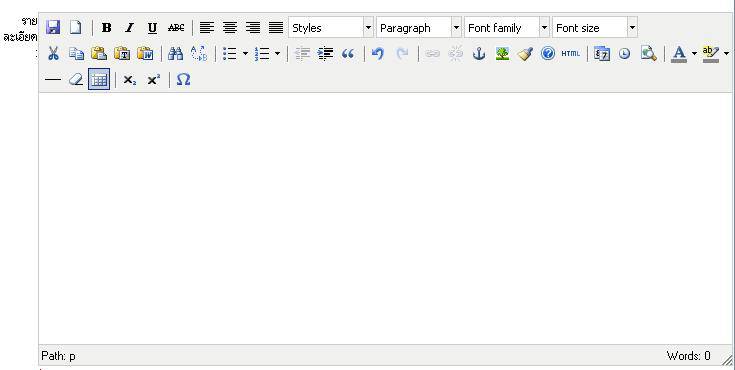Apply the text color A button
The height and width of the screenshot is (370, 735).
(679, 53)
